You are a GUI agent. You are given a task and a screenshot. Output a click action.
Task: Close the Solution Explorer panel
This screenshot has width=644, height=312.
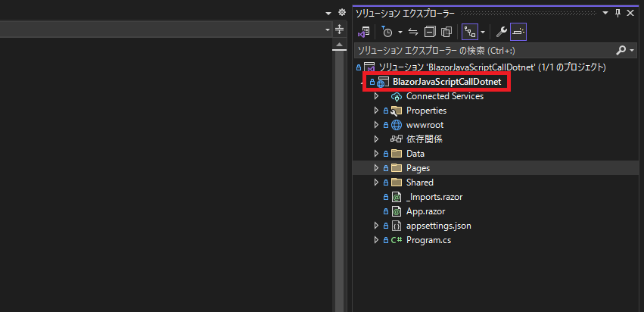point(631,13)
